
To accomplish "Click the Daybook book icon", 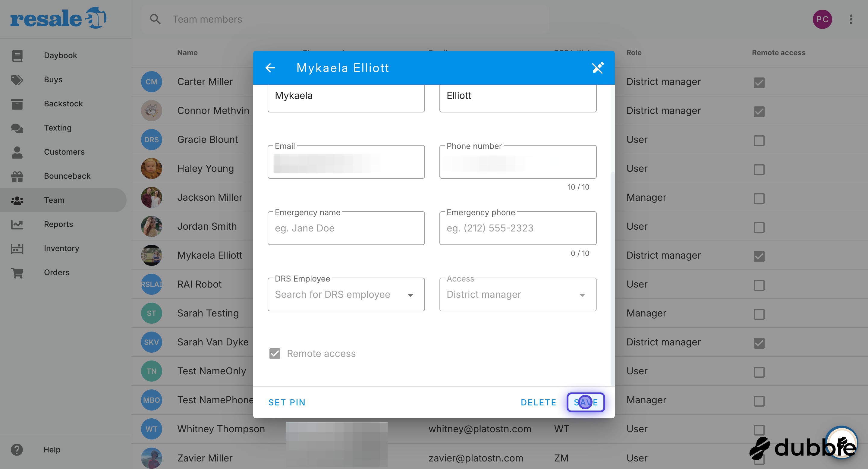I will (x=17, y=55).
